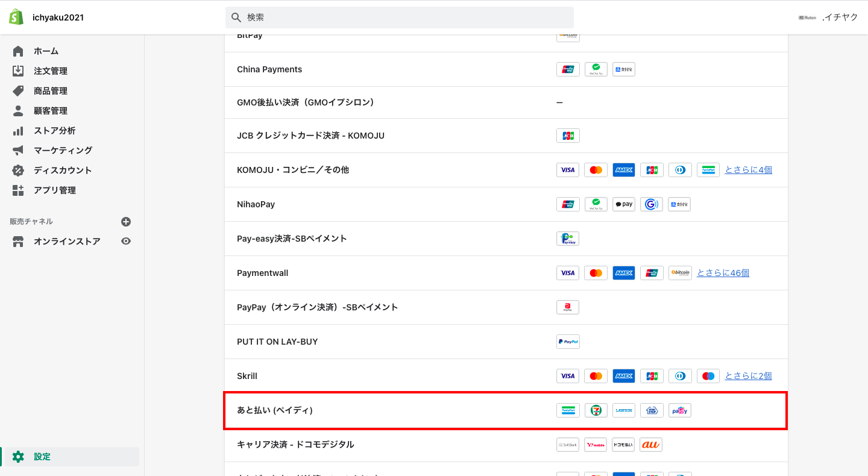Viewport: 868px width, 476px height.
Task: Click とさらに46個 link in Paymentwall row
Action: (x=723, y=273)
